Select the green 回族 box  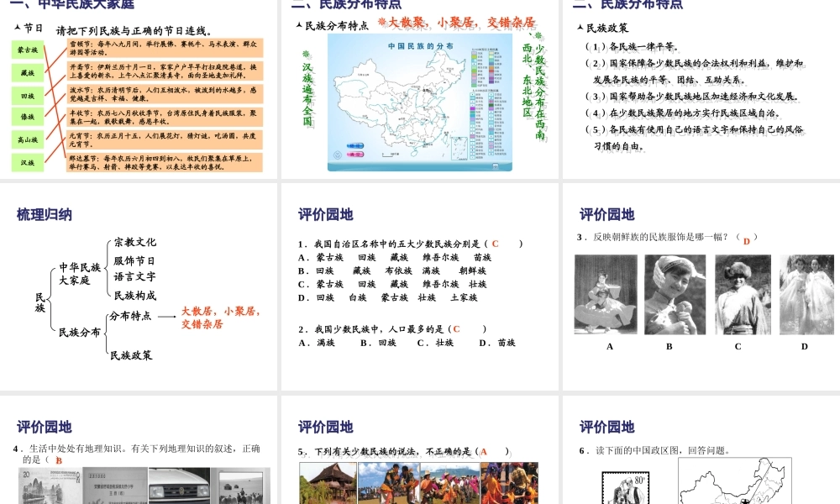pyautogui.click(x=28, y=96)
